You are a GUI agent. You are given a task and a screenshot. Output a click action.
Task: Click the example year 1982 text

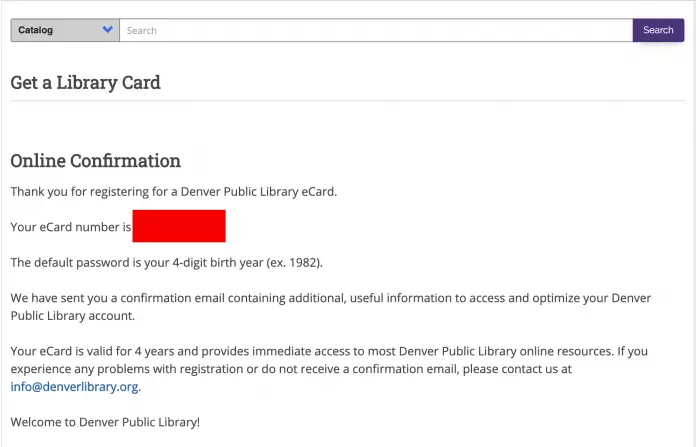[304, 262]
